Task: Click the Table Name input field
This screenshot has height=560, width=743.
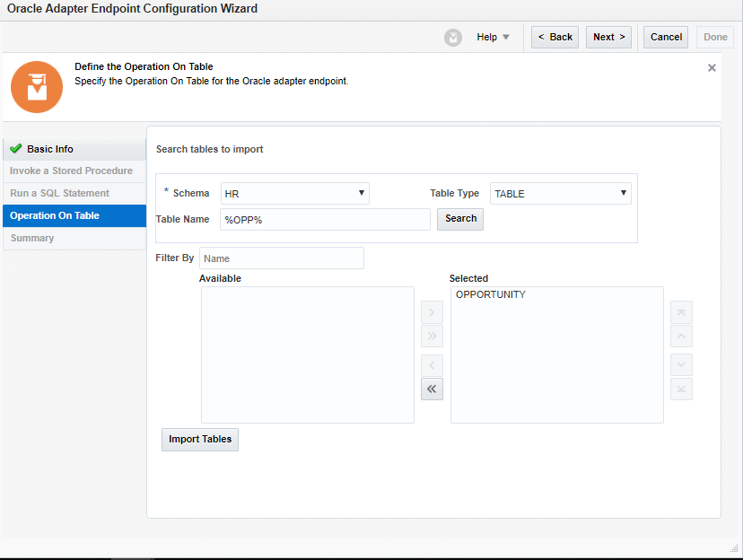Action: click(325, 219)
